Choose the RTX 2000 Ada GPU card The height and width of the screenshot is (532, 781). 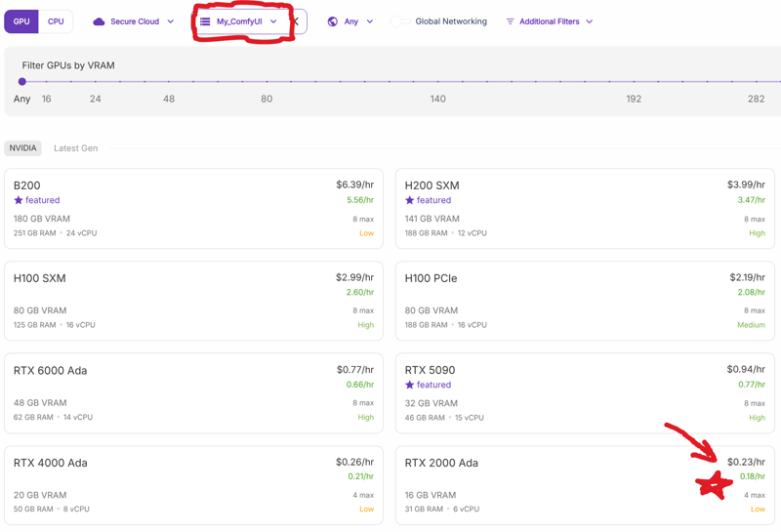point(585,485)
